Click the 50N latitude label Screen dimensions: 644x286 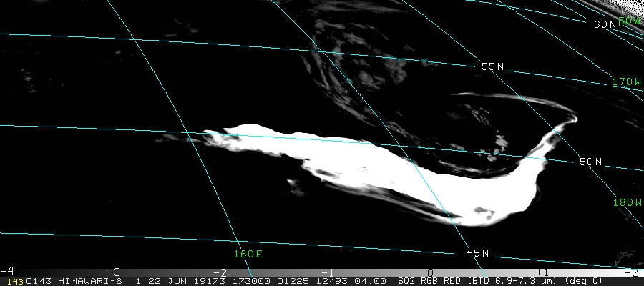pyautogui.click(x=590, y=162)
